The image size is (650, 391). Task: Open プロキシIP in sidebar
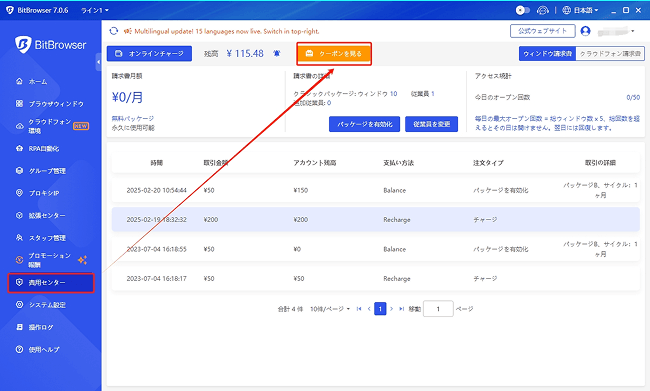[x=44, y=193]
